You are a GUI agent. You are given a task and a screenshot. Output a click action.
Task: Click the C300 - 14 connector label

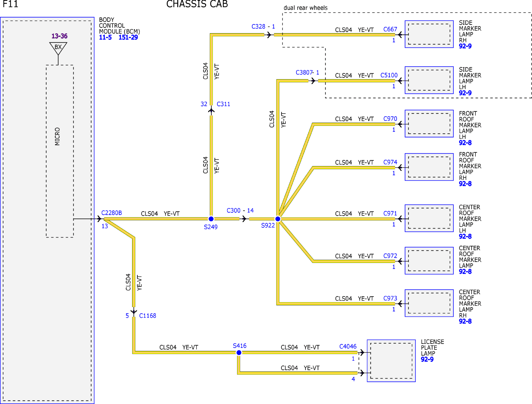[240, 210]
